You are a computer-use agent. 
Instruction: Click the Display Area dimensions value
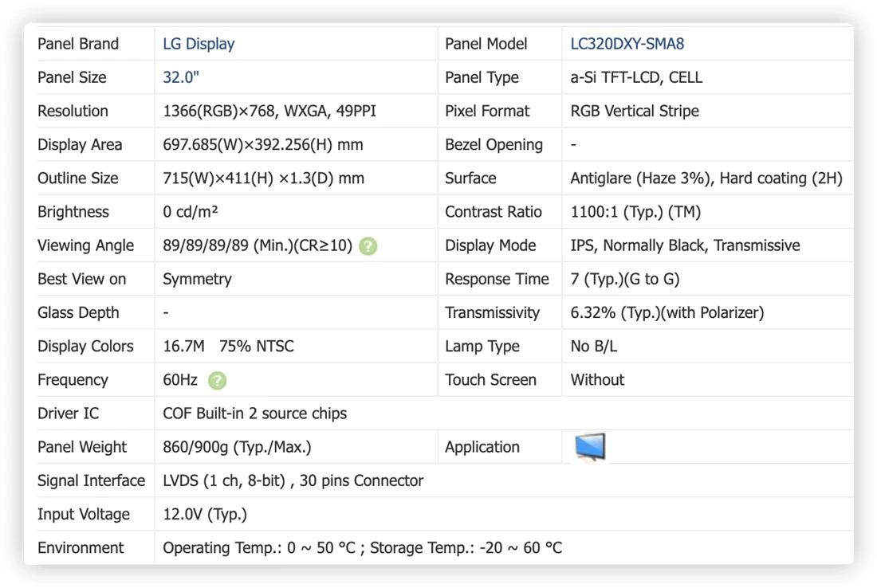(263, 145)
